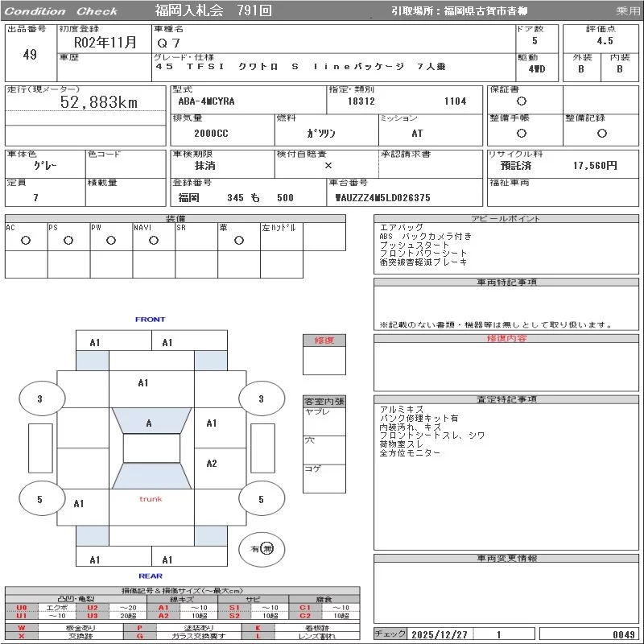Click the 52,883km mileage reading

(99, 102)
